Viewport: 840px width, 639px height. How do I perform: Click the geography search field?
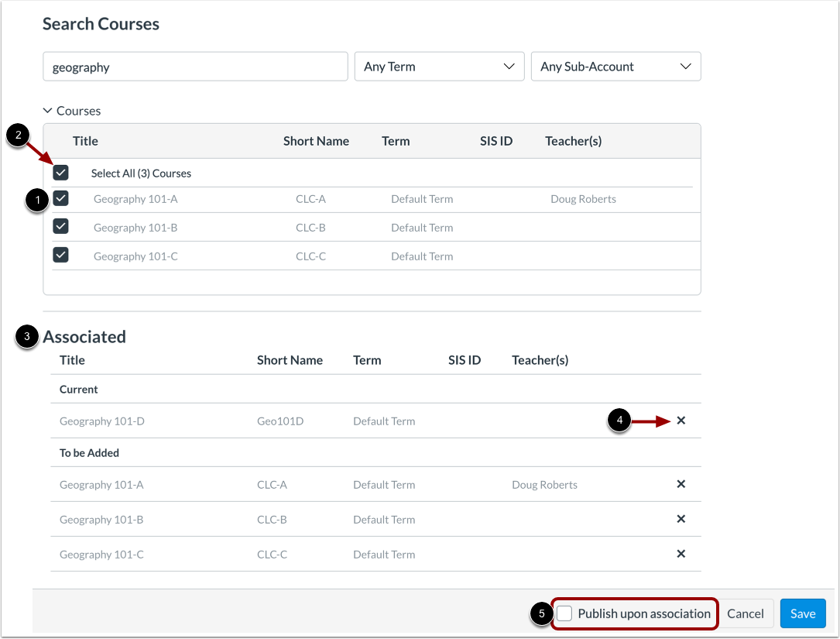point(195,67)
